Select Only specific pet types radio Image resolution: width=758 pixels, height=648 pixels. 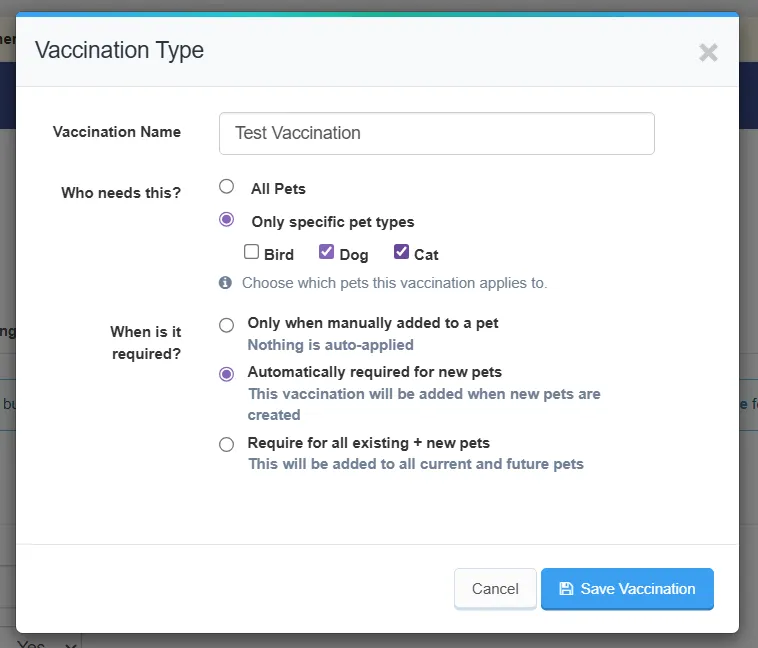pyautogui.click(x=226, y=220)
